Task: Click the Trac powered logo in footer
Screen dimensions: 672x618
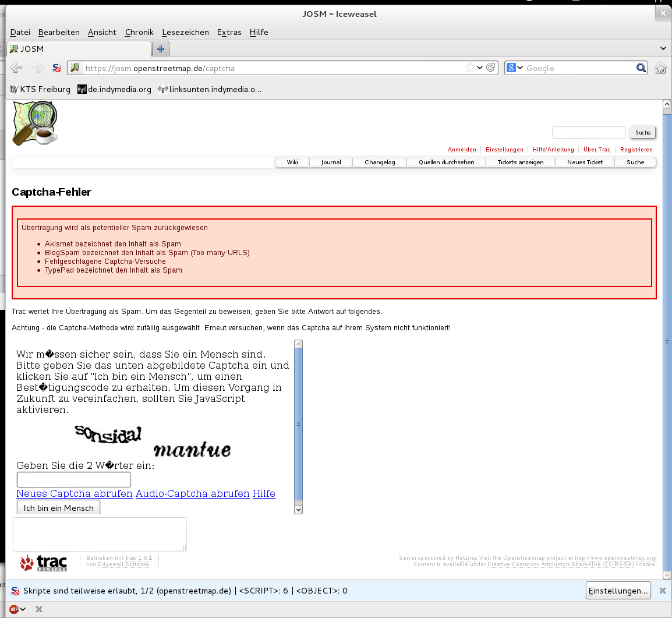Action: click(x=44, y=563)
